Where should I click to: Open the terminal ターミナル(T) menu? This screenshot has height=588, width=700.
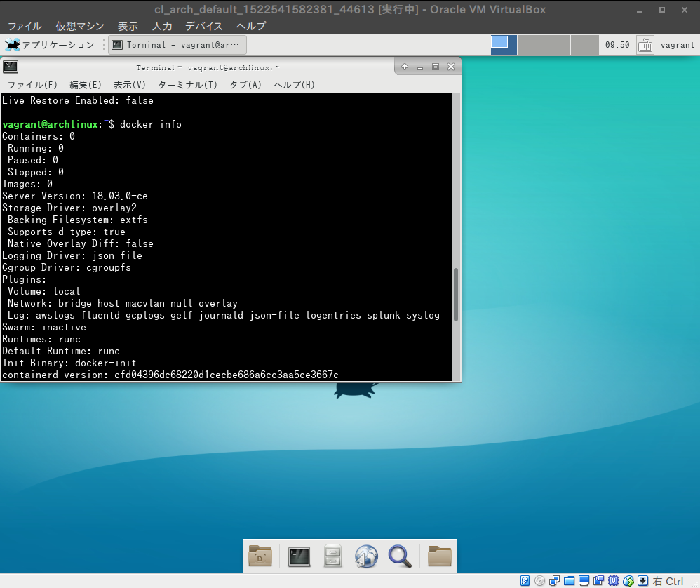pos(187,84)
